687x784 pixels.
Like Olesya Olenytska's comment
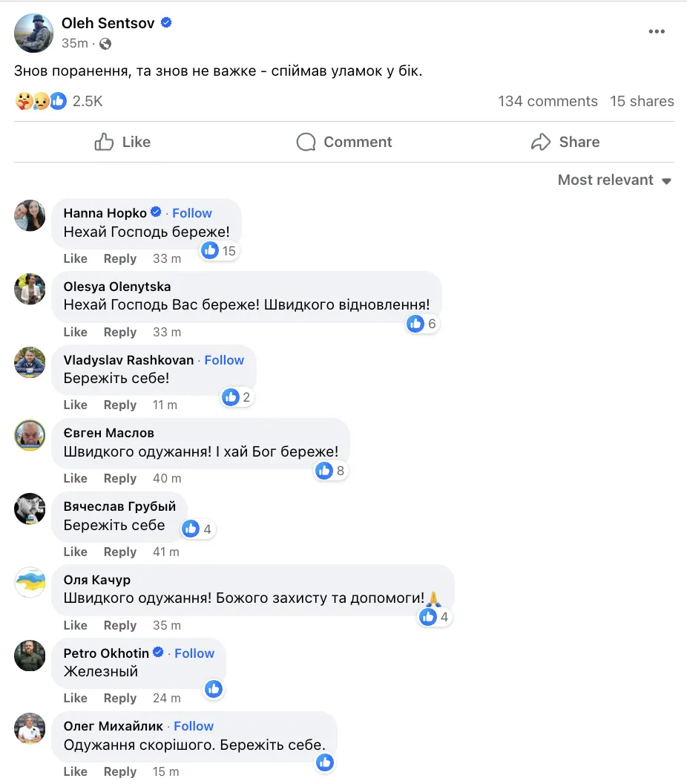coord(75,332)
